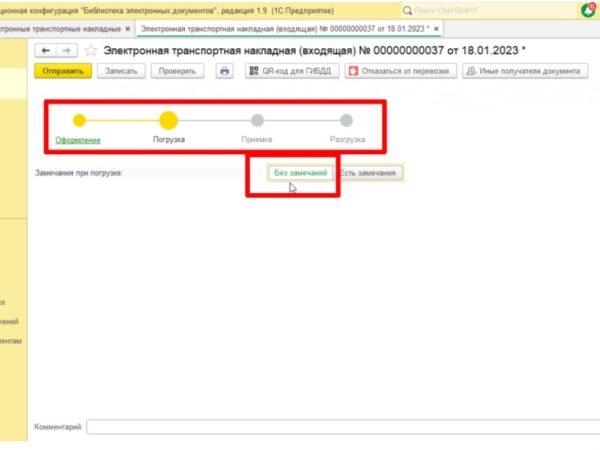
Task: Close the накладная № 0000000037 tab
Action: point(436,29)
